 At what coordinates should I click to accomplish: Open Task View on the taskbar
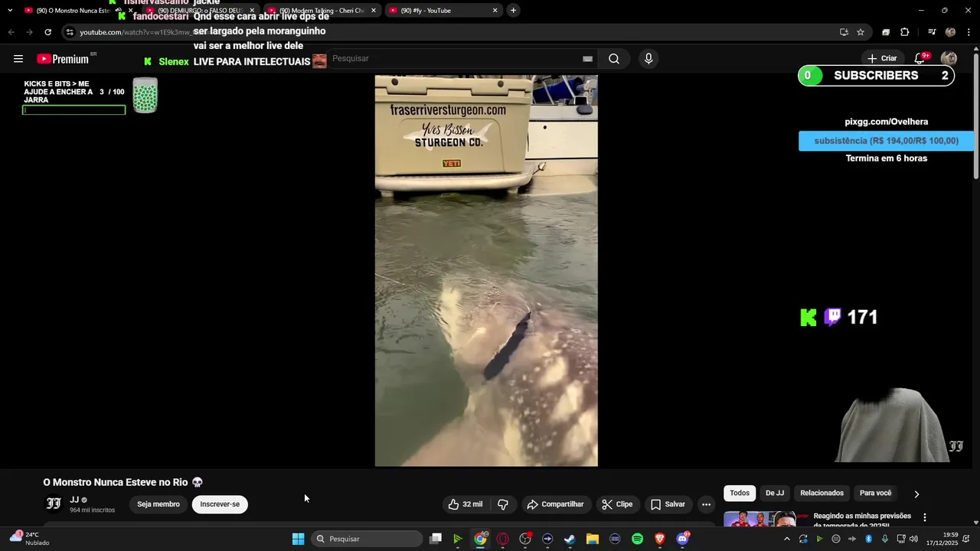click(x=436, y=539)
